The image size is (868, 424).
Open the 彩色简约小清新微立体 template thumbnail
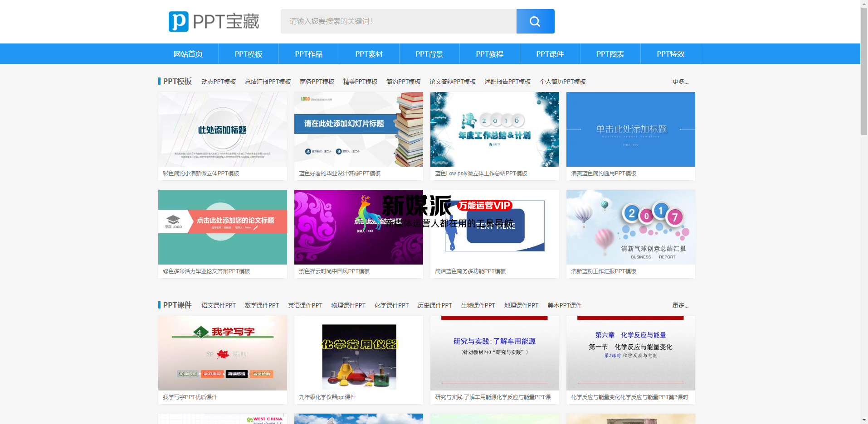click(x=223, y=129)
